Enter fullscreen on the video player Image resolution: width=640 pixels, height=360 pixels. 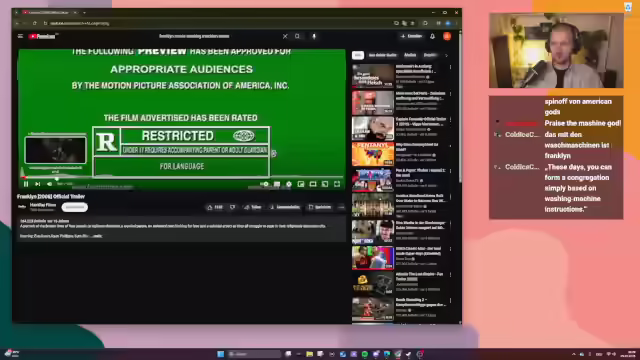(337, 184)
